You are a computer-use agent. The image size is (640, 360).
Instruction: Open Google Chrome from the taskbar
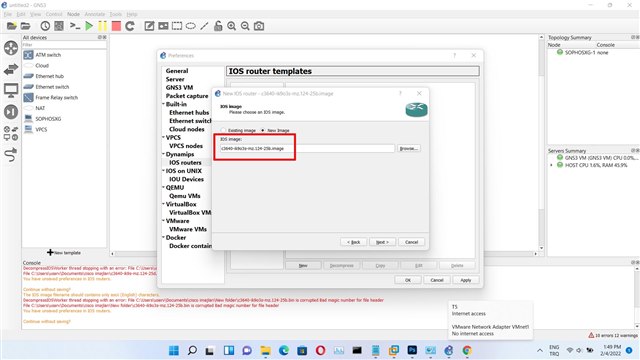pos(467,350)
